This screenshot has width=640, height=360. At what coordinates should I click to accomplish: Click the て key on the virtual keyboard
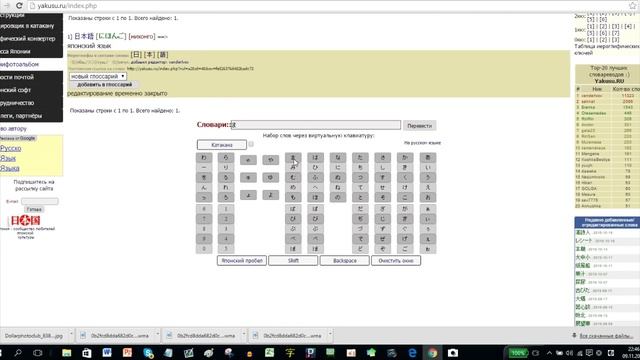click(360, 187)
